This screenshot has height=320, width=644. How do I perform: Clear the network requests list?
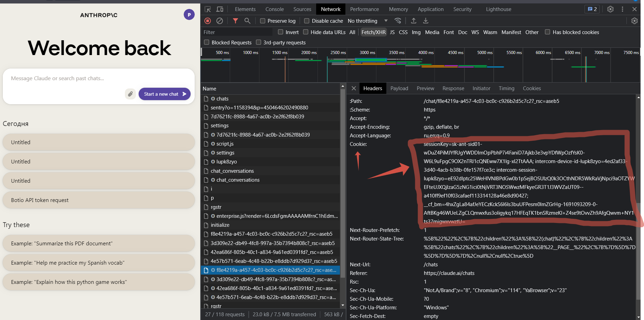pos(220,21)
